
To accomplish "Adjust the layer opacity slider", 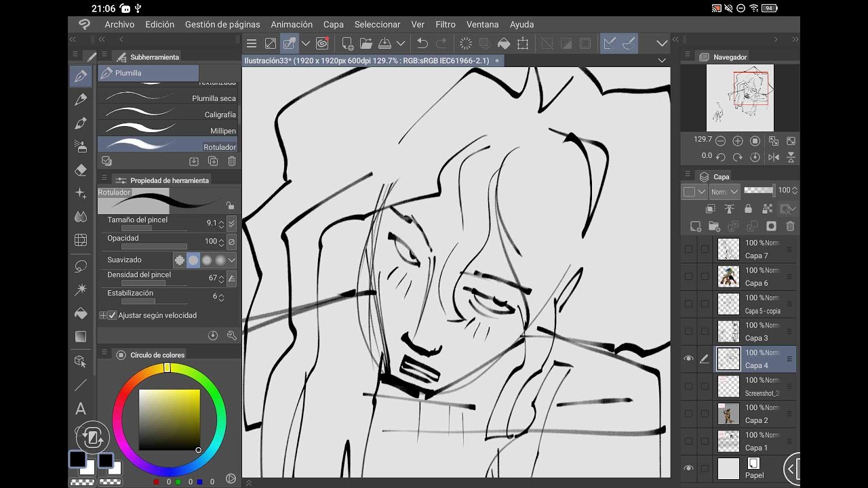I will point(759,190).
